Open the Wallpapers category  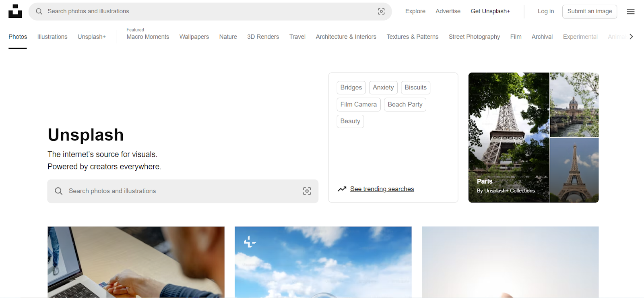194,37
